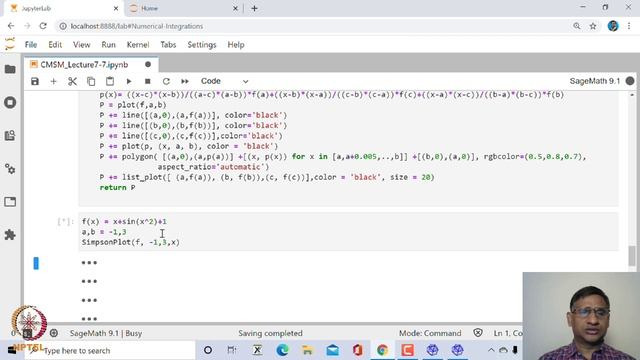
Task: Bookmark this page with the star
Action: [593, 26]
